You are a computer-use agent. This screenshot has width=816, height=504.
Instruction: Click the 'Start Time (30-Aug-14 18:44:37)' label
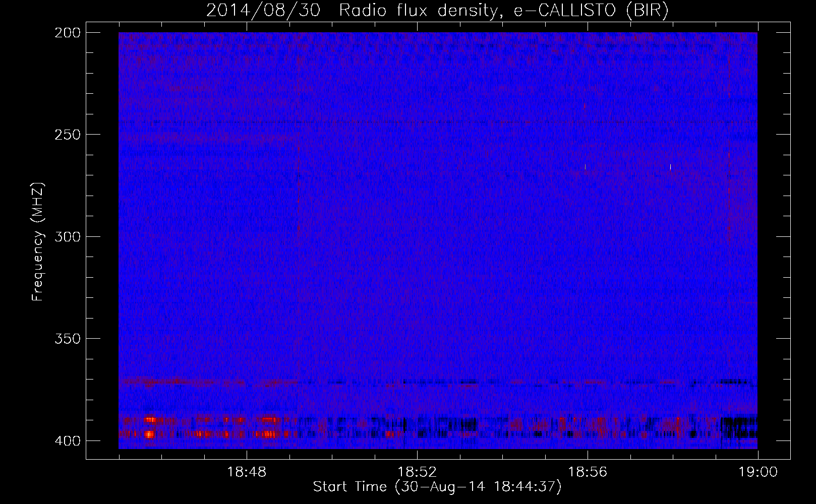[437, 487]
